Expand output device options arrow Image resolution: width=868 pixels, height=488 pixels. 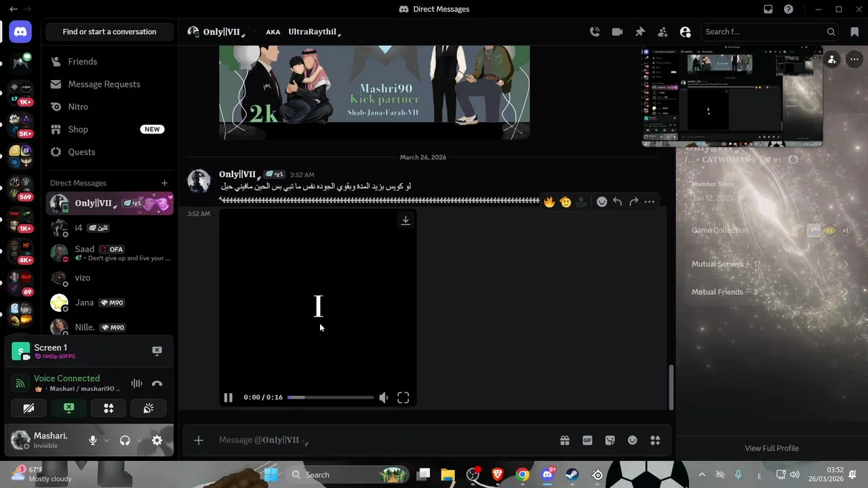139,441
